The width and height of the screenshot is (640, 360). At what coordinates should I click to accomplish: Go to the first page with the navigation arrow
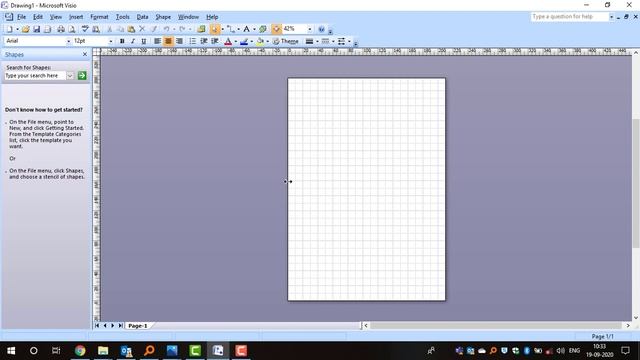point(97,326)
